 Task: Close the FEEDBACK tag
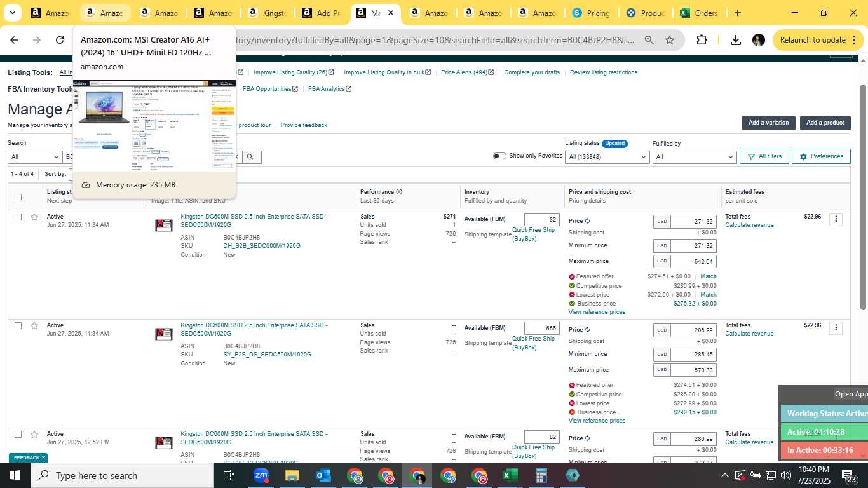[43, 458]
